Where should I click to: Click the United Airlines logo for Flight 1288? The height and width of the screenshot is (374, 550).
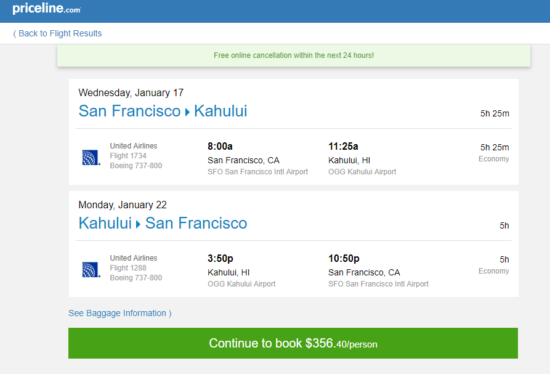tap(91, 270)
